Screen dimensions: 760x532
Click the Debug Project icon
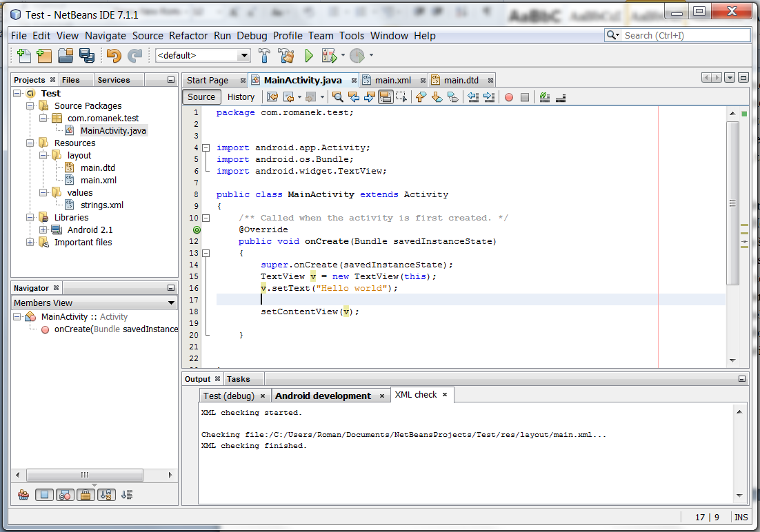[329, 56]
